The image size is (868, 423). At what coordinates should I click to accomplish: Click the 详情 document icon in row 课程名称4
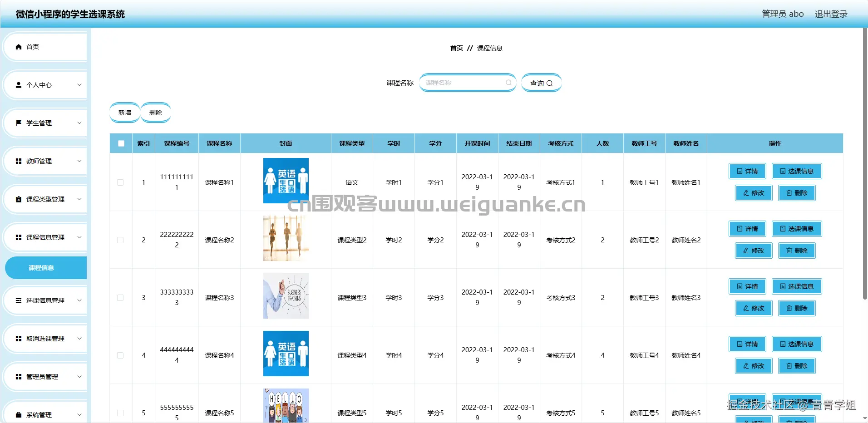(x=740, y=344)
